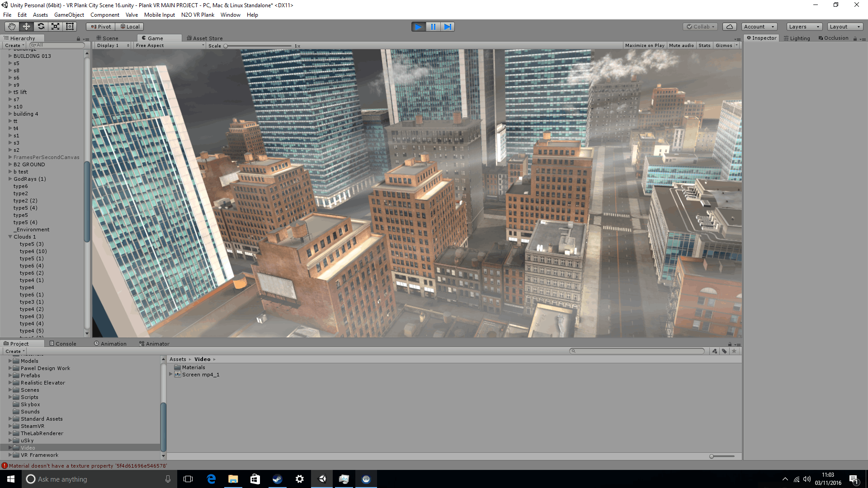Click the Project panel search field

[x=637, y=351]
